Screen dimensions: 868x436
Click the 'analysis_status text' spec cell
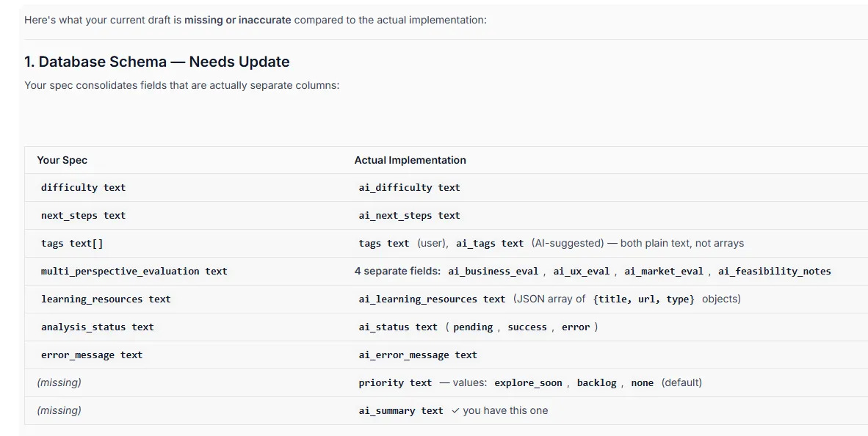click(97, 327)
